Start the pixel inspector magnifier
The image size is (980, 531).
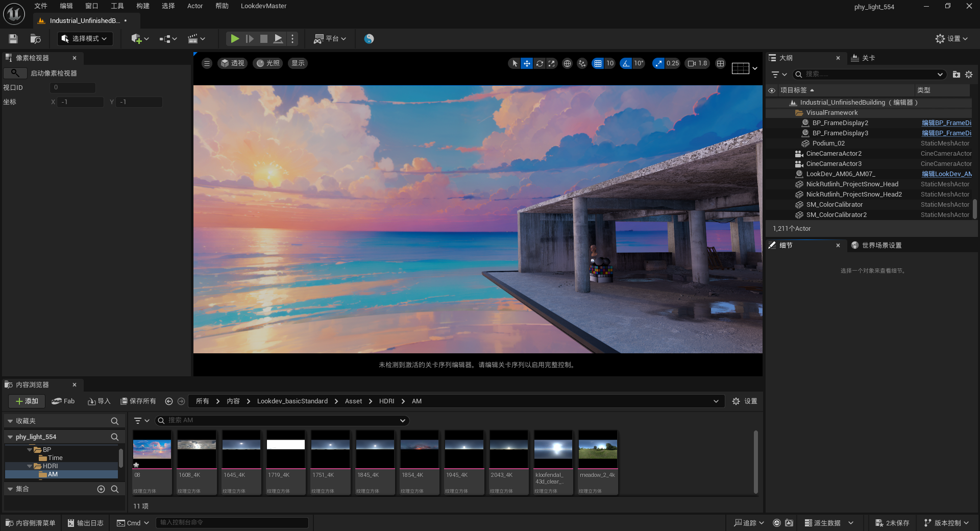pyautogui.click(x=15, y=73)
